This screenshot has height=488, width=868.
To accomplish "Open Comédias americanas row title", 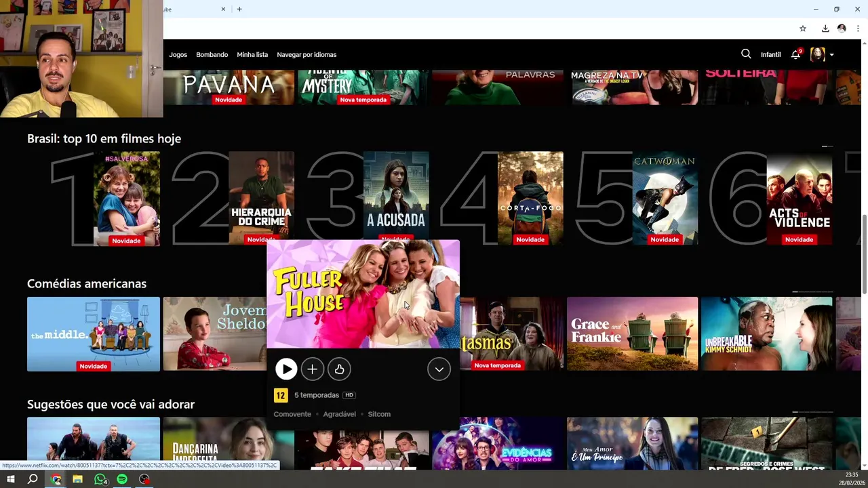I will pyautogui.click(x=87, y=283).
